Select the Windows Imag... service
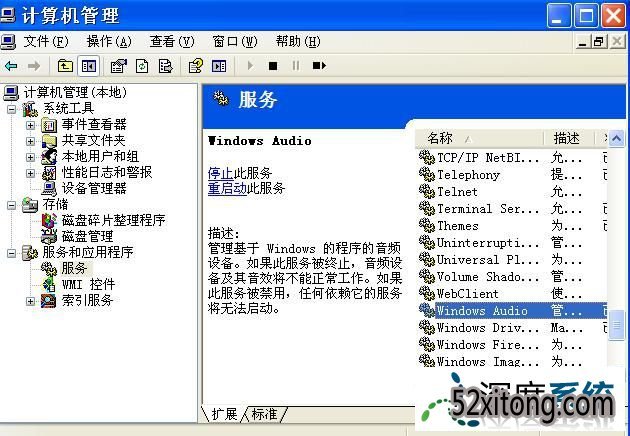 [512, 362]
